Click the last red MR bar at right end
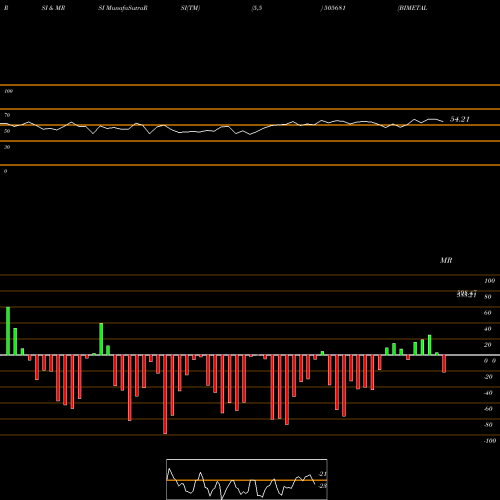Screen dimensions: 500x500 [x=444, y=364]
